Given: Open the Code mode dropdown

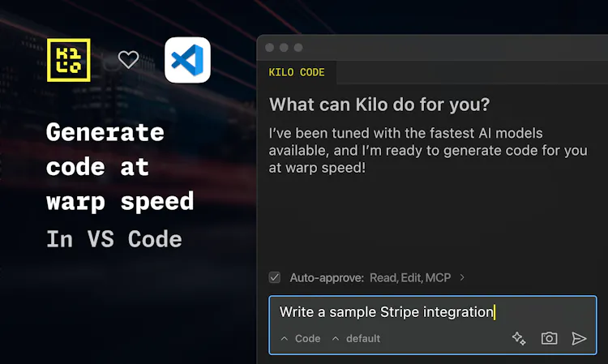Looking at the screenshot, I should click(x=301, y=338).
